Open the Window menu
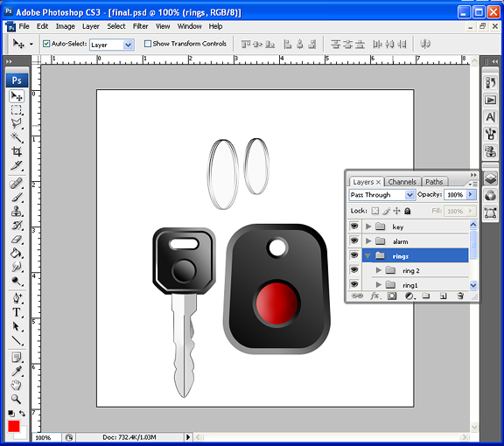The image size is (504, 446). click(190, 26)
